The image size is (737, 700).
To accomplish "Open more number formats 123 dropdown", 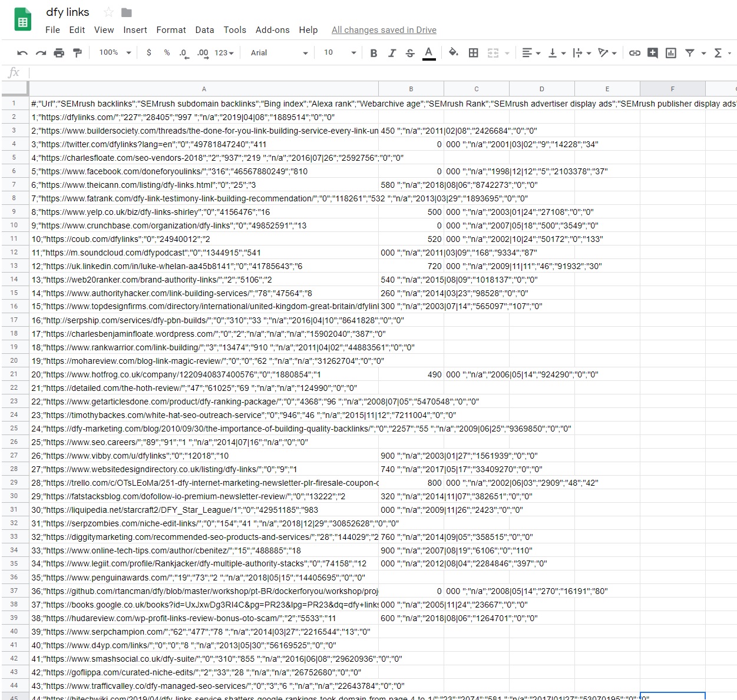I will tap(224, 53).
